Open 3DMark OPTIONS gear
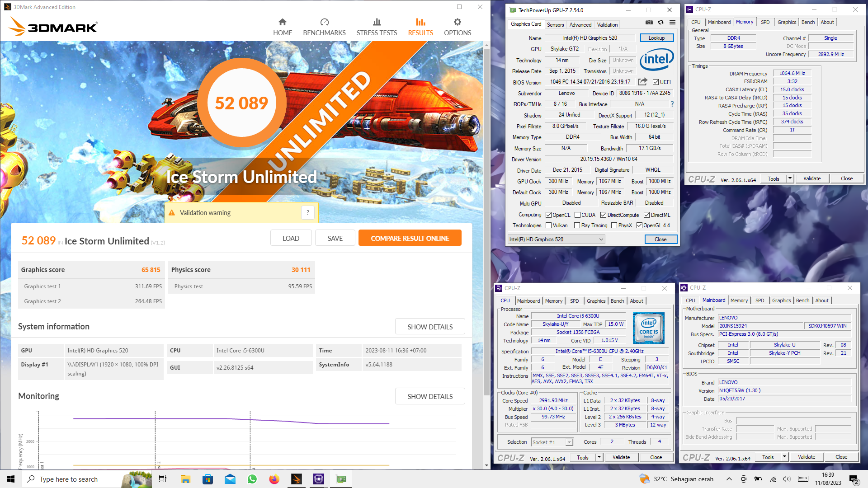This screenshot has height=488, width=868. tap(457, 27)
